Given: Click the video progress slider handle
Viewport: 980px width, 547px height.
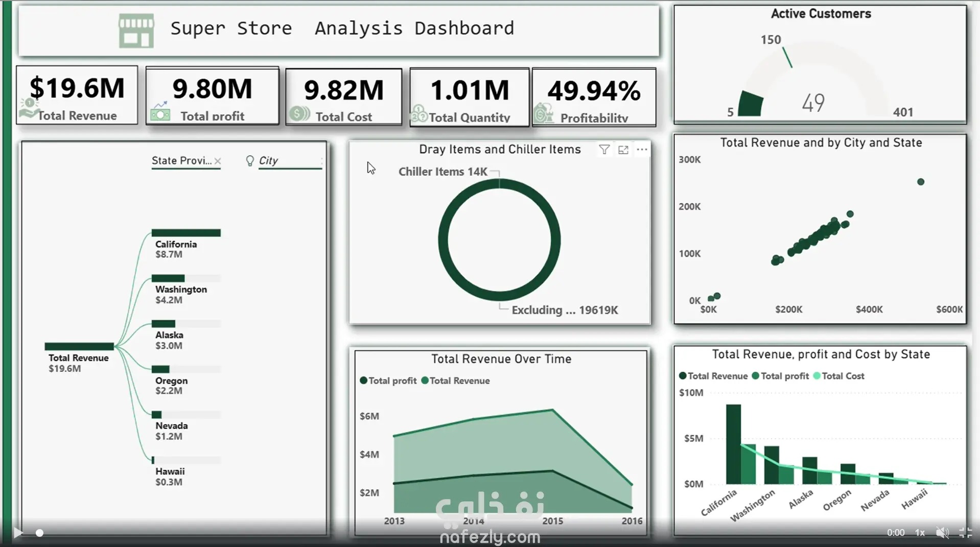Looking at the screenshot, I should coord(39,533).
